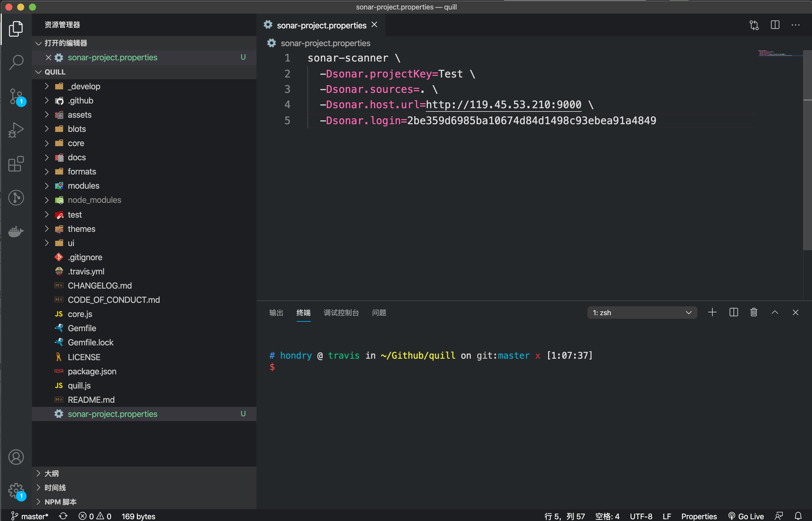Create a new terminal with plus icon

[x=712, y=312]
